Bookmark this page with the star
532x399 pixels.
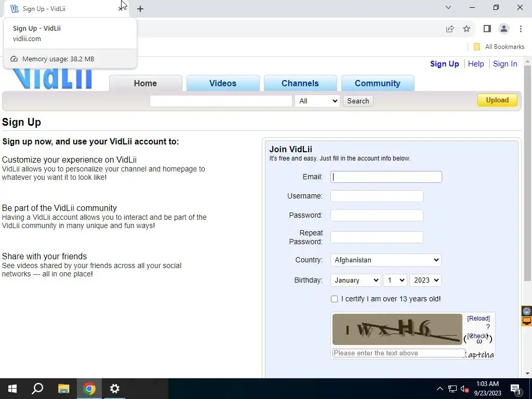coord(467,29)
